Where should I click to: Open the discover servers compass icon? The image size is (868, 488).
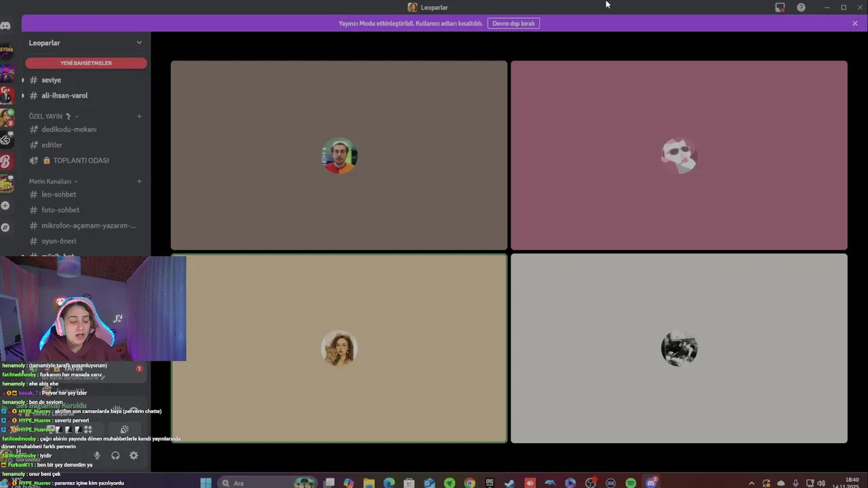pyautogui.click(x=5, y=228)
